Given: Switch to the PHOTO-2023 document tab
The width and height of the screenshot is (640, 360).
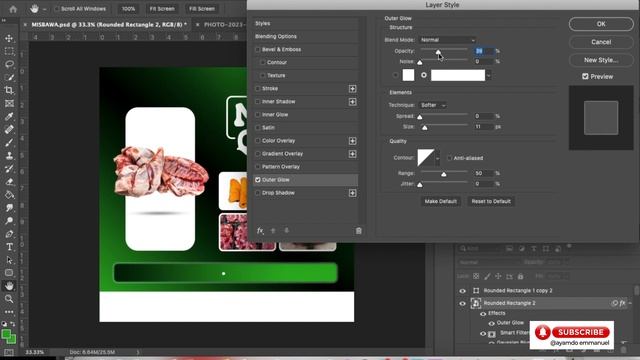Looking at the screenshot, I should click(224, 24).
